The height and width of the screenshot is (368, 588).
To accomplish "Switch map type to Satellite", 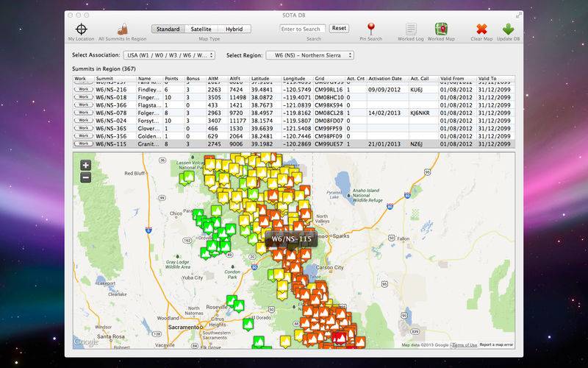I will 201,29.
